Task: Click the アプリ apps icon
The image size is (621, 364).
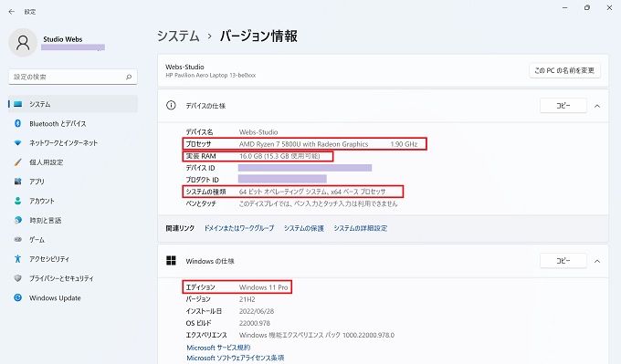Action: click(x=18, y=182)
